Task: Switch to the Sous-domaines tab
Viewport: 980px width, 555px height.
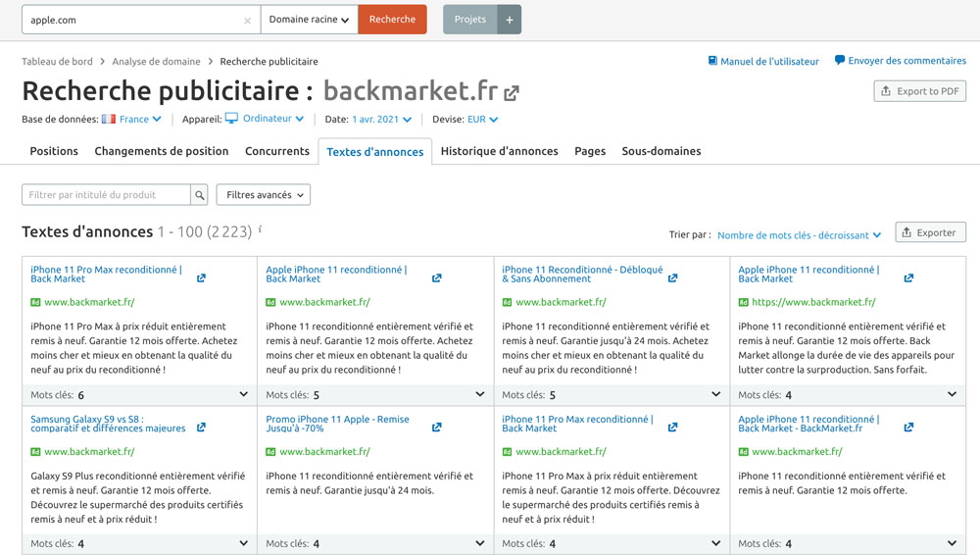Action: [661, 151]
